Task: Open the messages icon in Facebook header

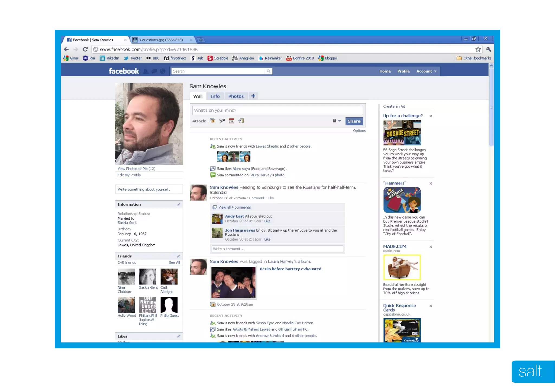Action: point(154,71)
